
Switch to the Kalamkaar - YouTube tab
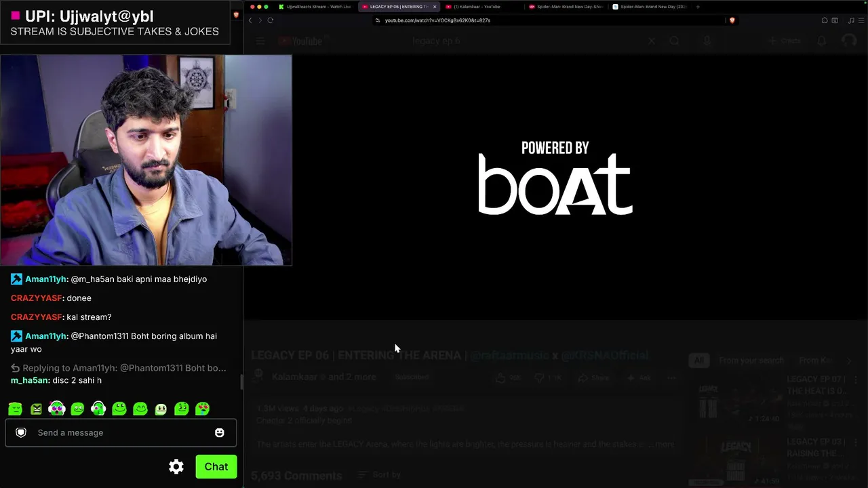tap(481, 7)
